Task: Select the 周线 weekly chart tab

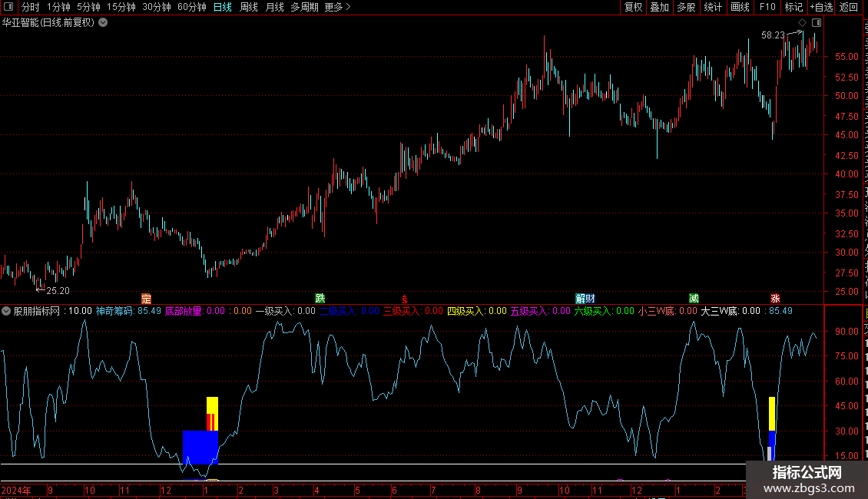Action: pos(249,7)
